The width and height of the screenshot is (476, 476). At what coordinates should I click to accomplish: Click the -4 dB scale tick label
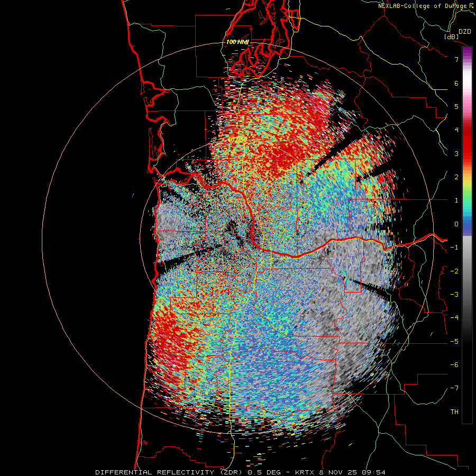454,318
